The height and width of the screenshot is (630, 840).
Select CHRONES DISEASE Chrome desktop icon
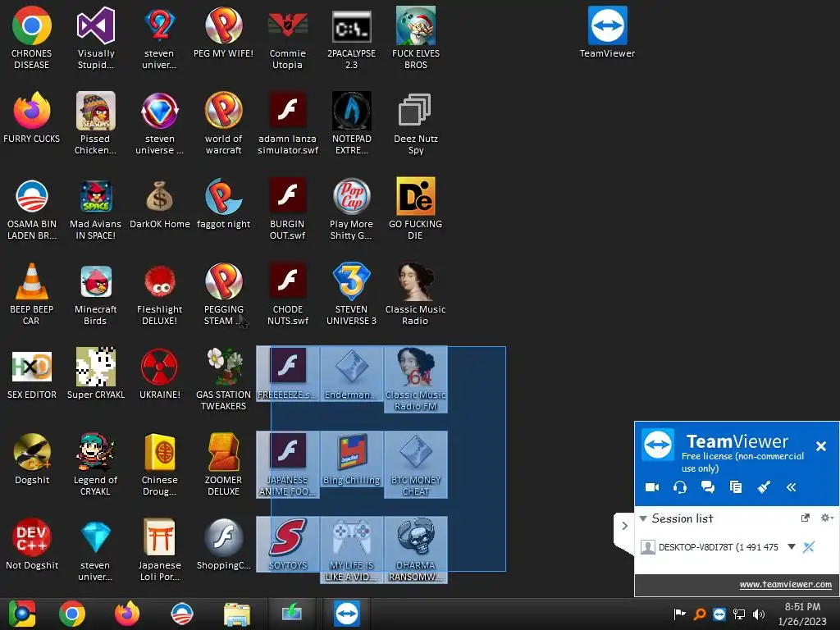(x=32, y=38)
